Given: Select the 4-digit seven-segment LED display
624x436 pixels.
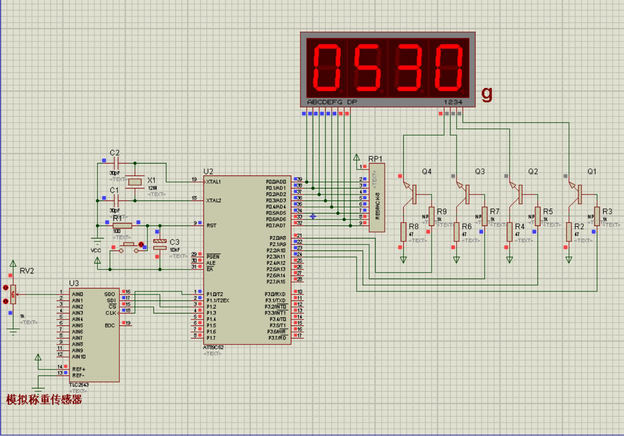Looking at the screenshot, I should (388, 70).
